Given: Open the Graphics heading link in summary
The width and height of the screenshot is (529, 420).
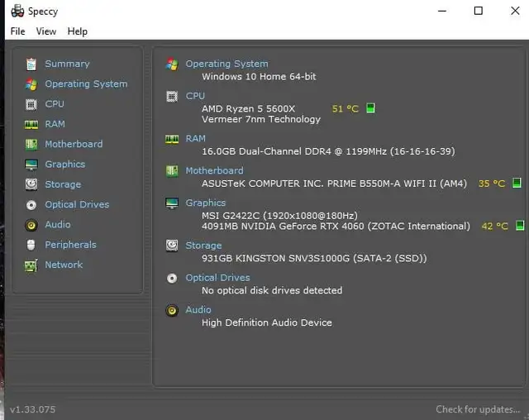Looking at the screenshot, I should tap(206, 203).
